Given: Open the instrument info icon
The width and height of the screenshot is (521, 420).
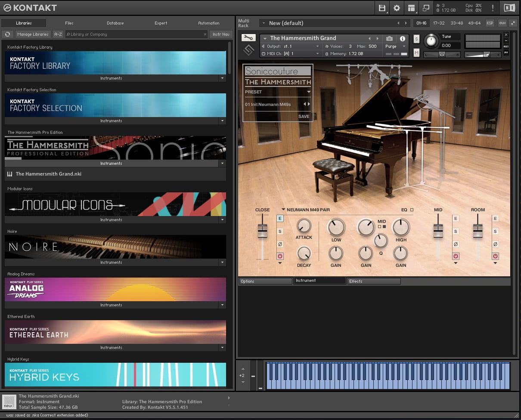Looking at the screenshot, I should (403, 39).
